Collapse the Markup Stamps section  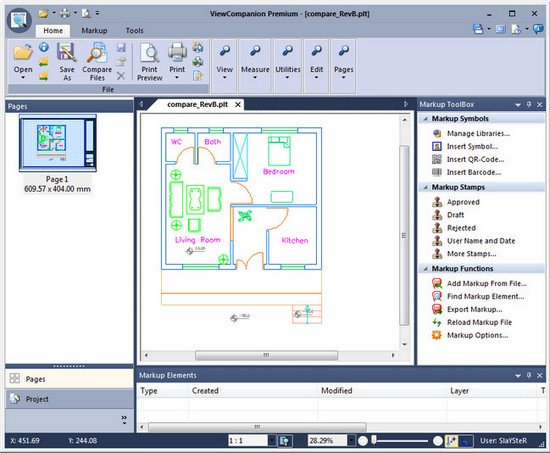pyautogui.click(x=425, y=187)
